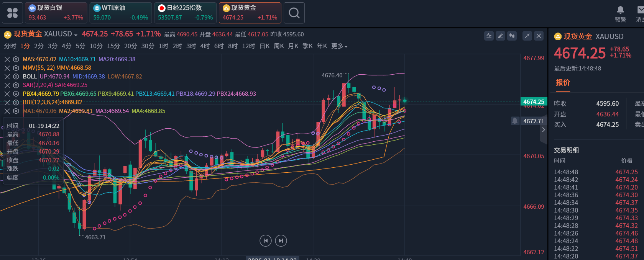Screen dimensions: 644x260
Task: Open the four-square apps grid menu
Action: pos(12,13)
